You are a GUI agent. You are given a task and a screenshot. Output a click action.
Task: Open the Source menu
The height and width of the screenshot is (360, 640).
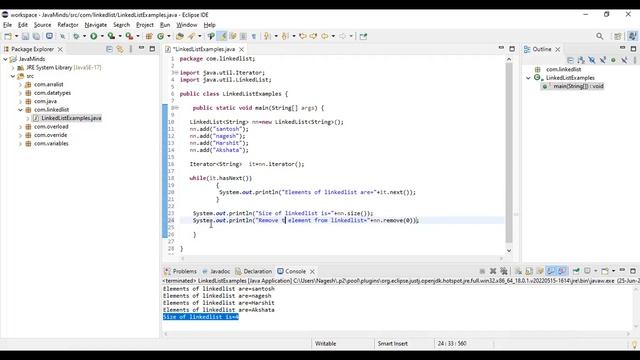click(x=42, y=25)
